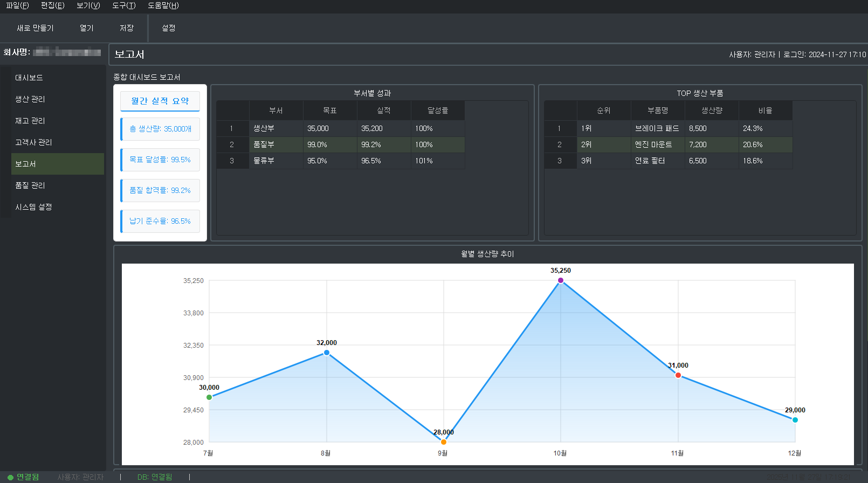Click the green 연결됨 status indicator
Viewport: 868px width, 483px height.
pyautogui.click(x=23, y=477)
